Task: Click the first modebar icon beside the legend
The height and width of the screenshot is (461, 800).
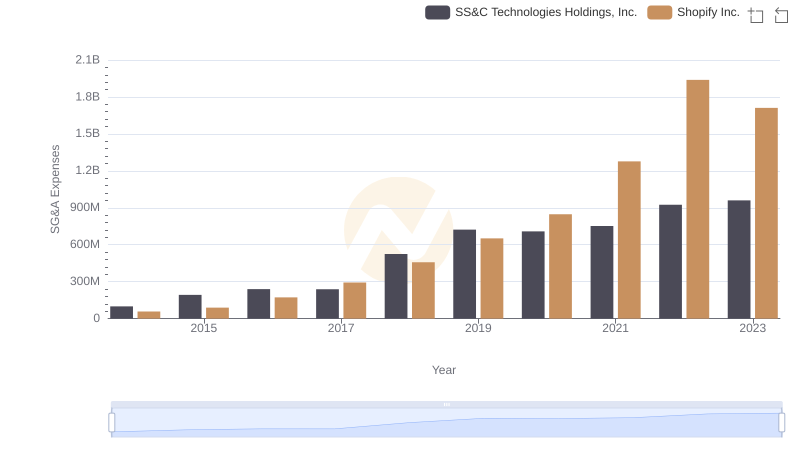Action: (756, 15)
